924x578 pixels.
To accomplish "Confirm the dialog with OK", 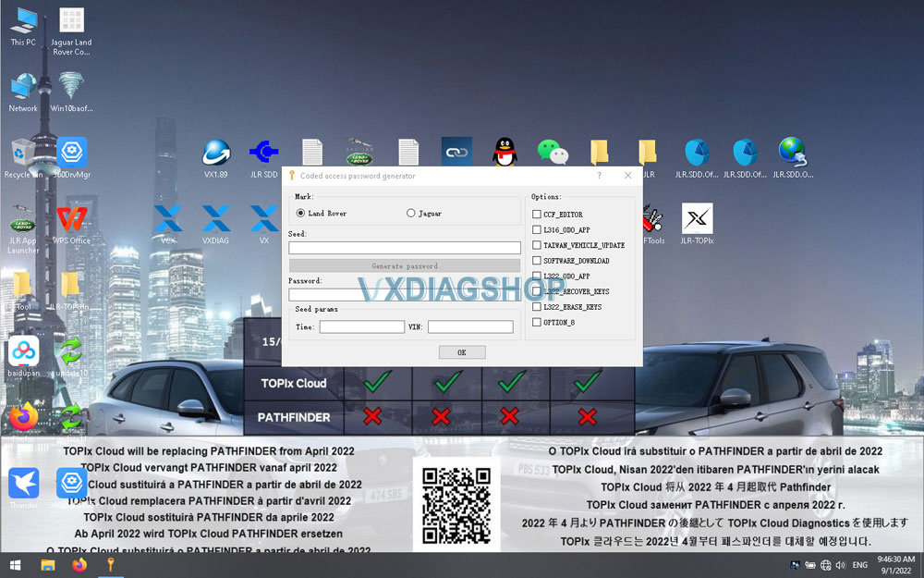I will [462, 352].
